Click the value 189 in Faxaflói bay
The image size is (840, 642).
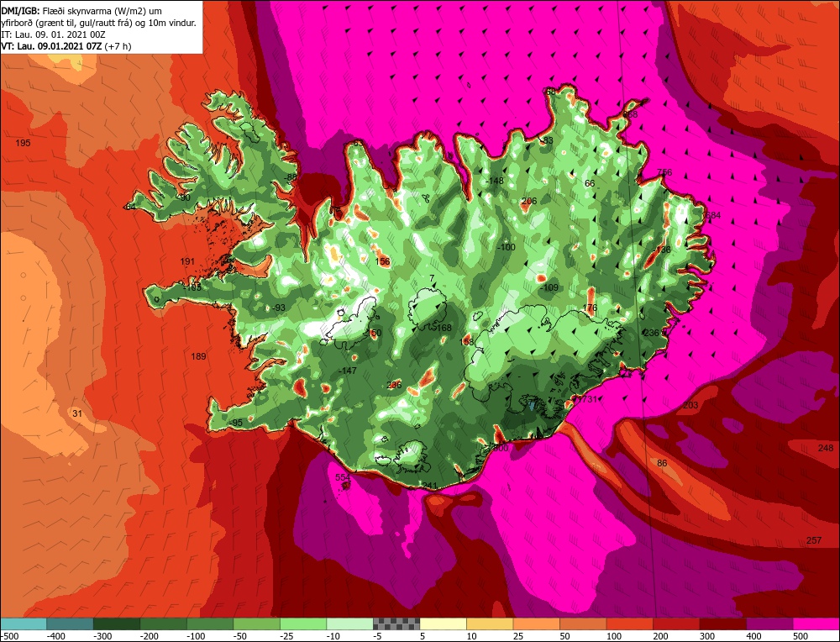(198, 356)
